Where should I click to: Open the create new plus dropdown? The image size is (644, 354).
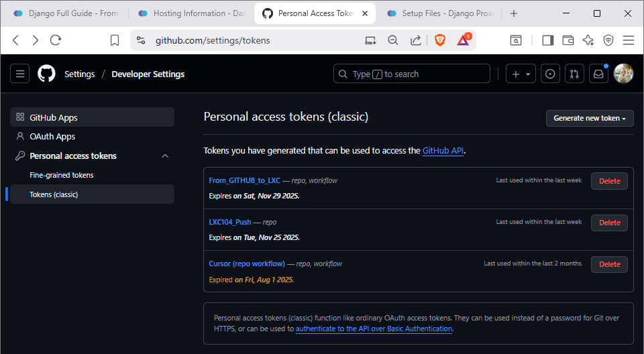tap(521, 74)
